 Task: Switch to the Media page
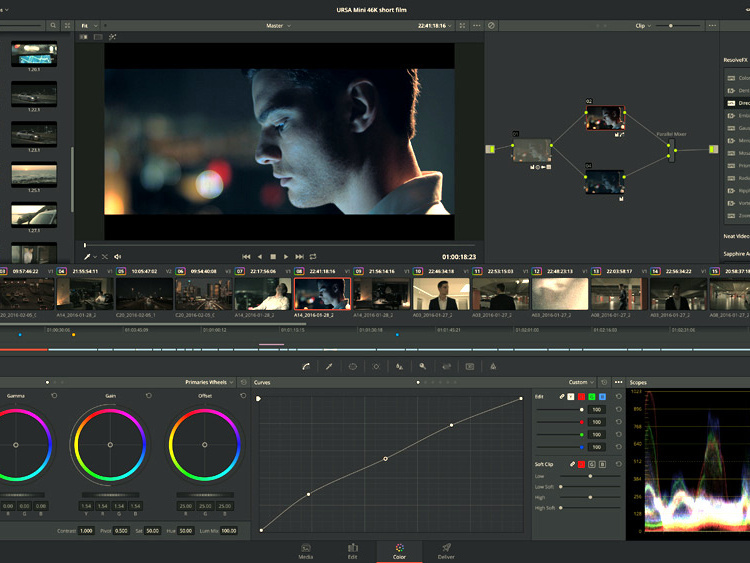pos(306,551)
